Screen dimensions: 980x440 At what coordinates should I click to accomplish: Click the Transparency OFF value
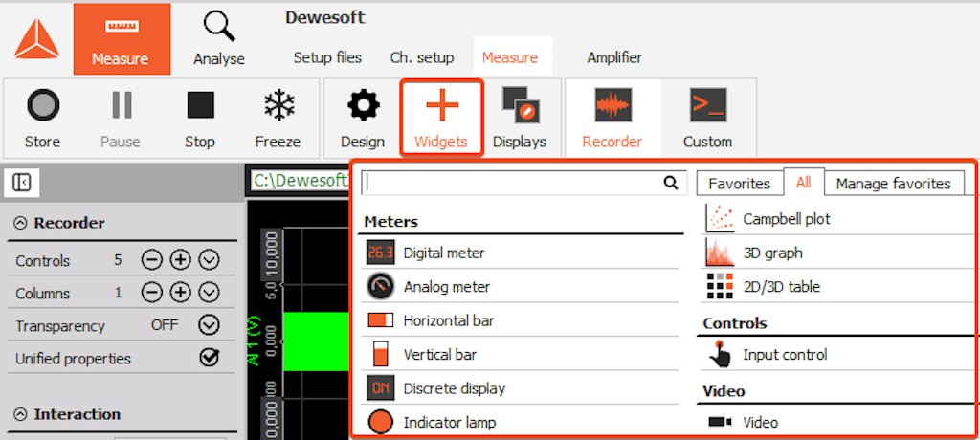(165, 325)
